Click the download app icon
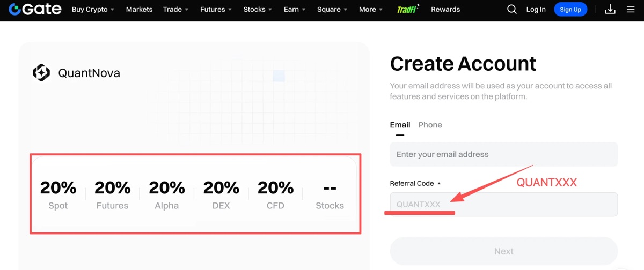The height and width of the screenshot is (270, 644). point(610,9)
